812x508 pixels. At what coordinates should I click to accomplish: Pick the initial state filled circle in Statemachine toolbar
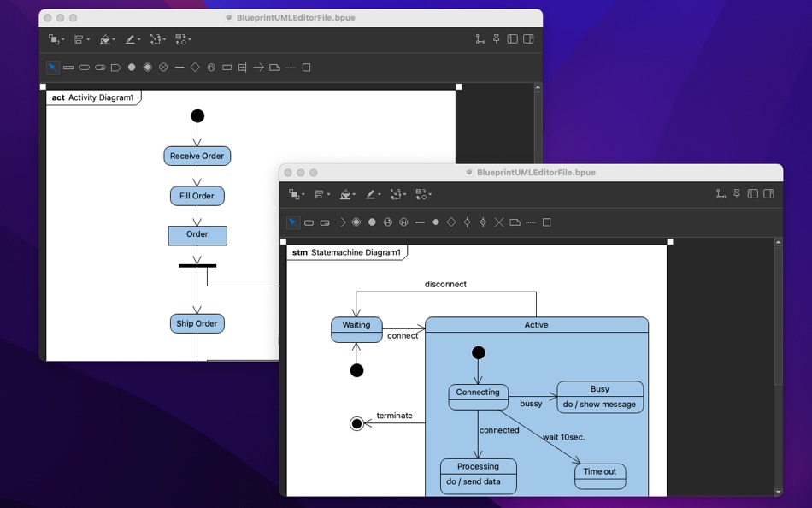point(372,222)
